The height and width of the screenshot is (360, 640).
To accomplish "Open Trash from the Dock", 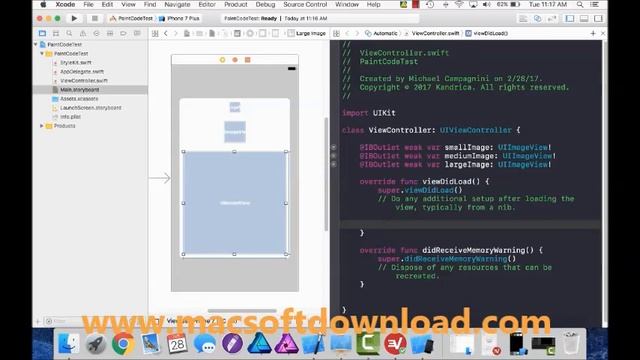I will [x=570, y=343].
